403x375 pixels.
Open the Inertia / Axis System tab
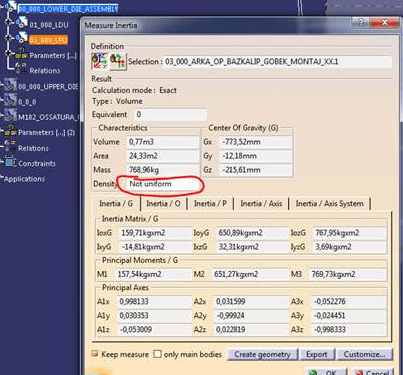330,203
